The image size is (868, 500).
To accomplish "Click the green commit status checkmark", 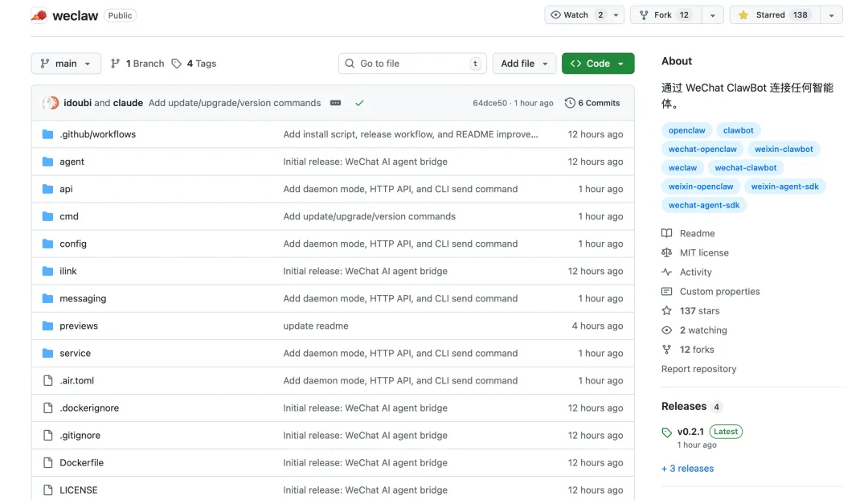I will pos(359,103).
